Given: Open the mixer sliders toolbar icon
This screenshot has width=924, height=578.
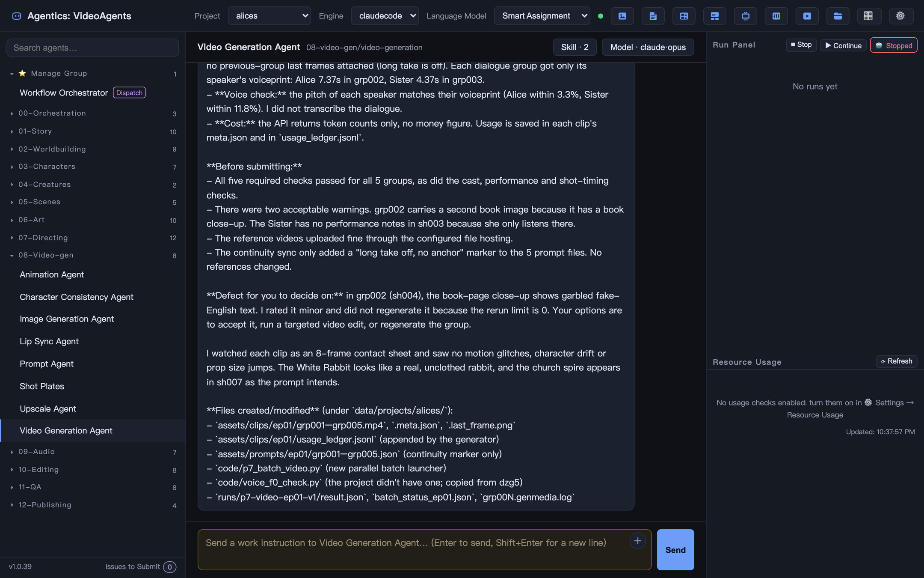Looking at the screenshot, I should (x=776, y=16).
